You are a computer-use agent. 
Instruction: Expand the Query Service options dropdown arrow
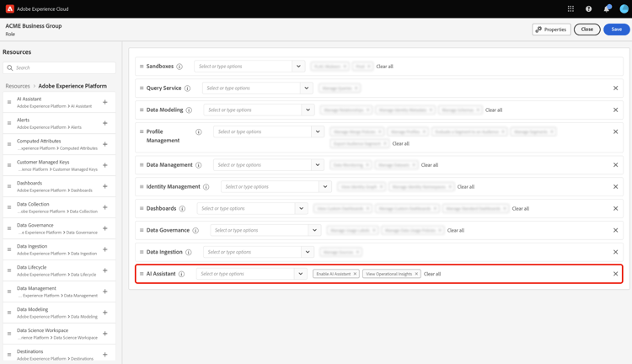click(x=307, y=88)
